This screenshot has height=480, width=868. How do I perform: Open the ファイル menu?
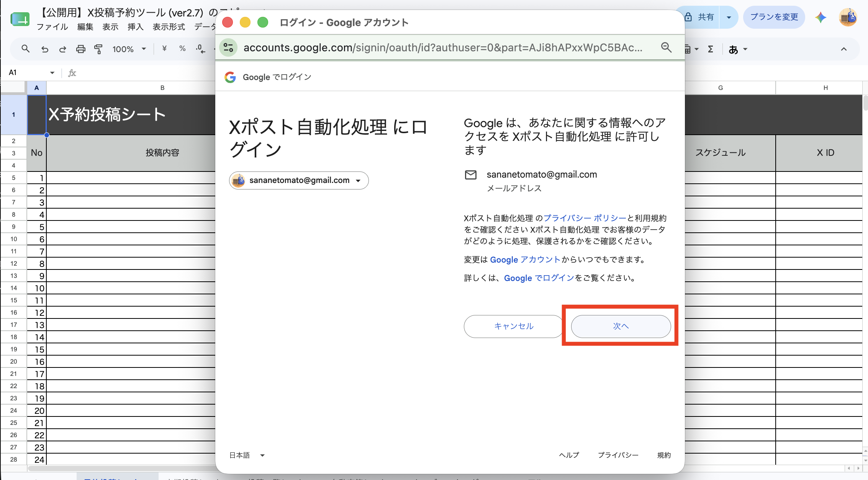pos(52,27)
